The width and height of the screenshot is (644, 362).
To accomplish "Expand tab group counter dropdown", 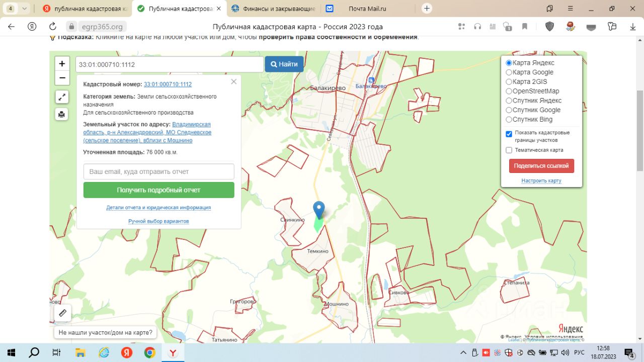I will click(x=24, y=9).
